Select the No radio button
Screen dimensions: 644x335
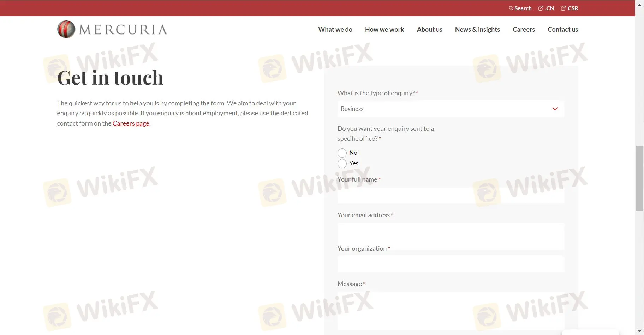point(342,153)
